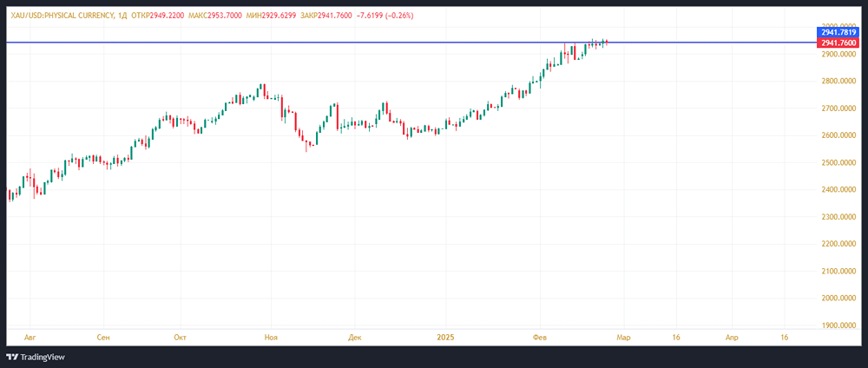Viewport: 868px width, 368px height.
Task: Click the 2025 year label on time axis
Action: pos(445,336)
